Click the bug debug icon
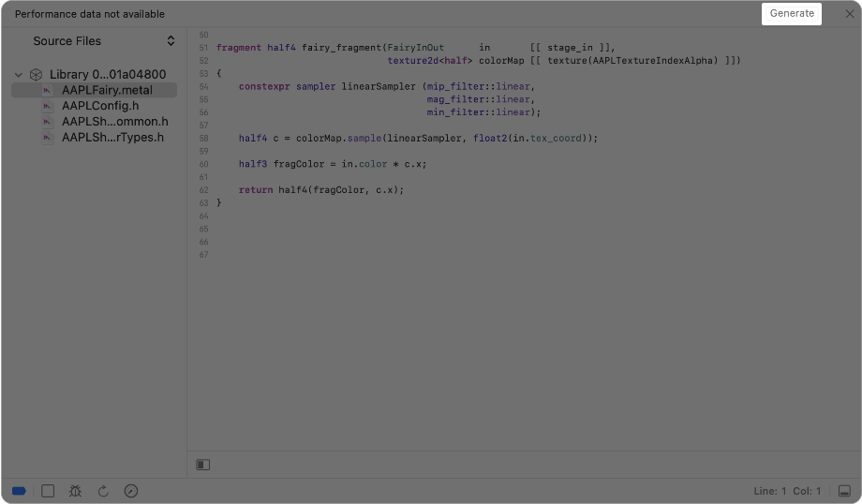Viewport: 862px width, 504px height. (75, 491)
